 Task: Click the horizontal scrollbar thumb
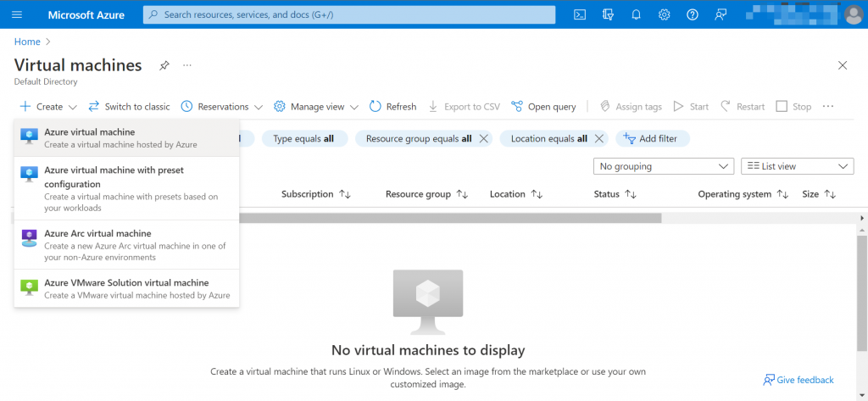click(x=450, y=218)
